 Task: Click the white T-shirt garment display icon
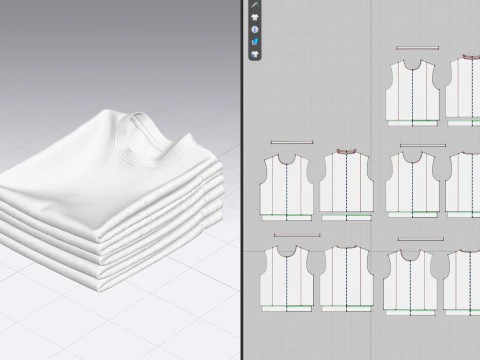(x=255, y=17)
